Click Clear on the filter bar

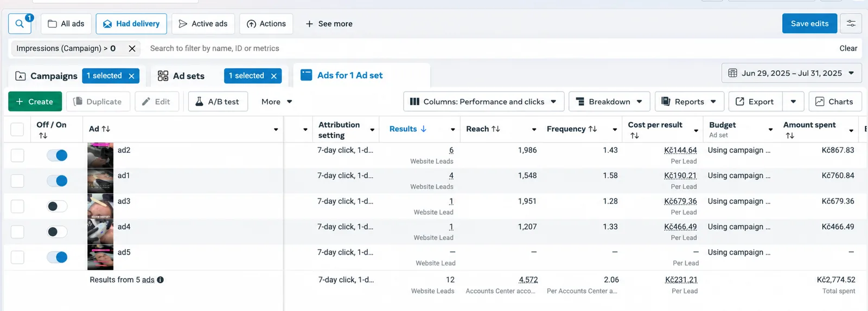click(x=848, y=48)
